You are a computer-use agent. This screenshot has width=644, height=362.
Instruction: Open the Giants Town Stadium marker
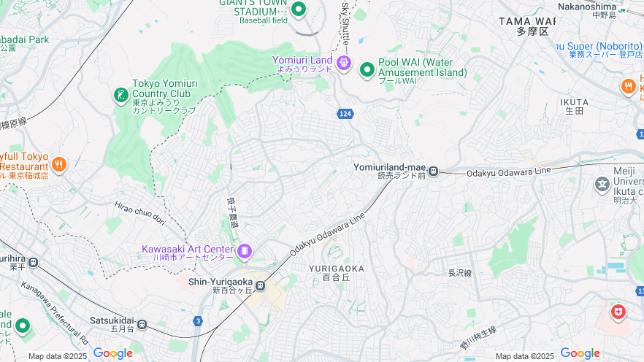coord(299,9)
